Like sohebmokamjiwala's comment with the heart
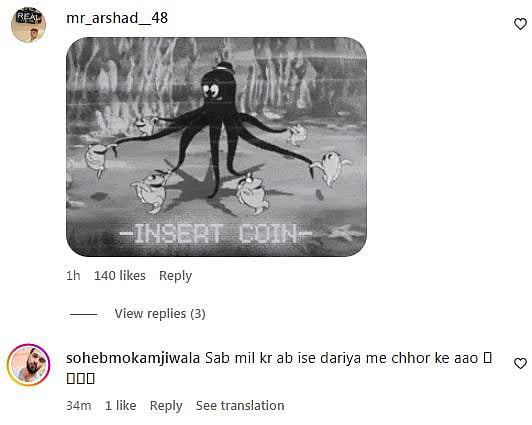 point(520,363)
